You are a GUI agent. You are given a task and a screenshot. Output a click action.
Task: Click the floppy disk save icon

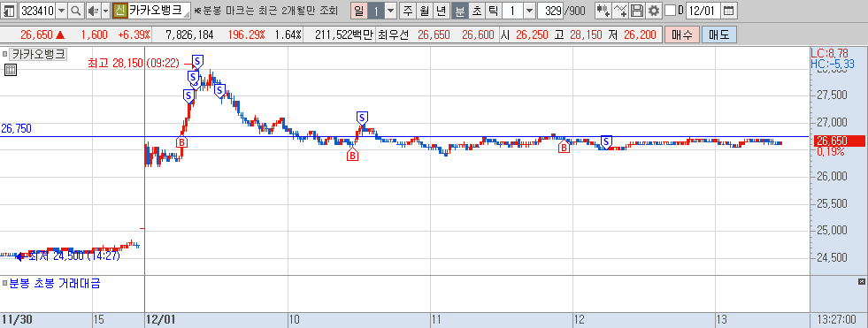point(637,11)
